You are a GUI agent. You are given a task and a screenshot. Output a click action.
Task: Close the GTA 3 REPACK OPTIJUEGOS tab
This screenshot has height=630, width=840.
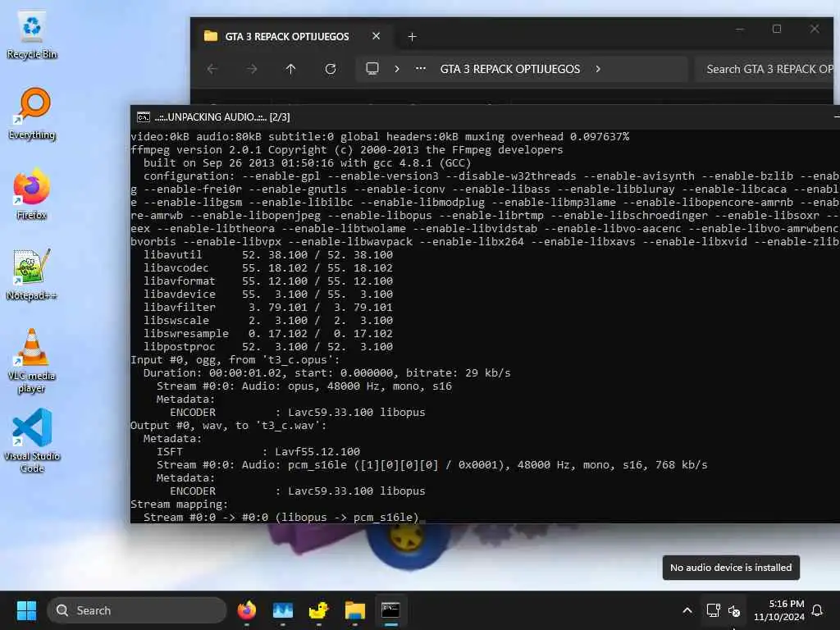[376, 36]
